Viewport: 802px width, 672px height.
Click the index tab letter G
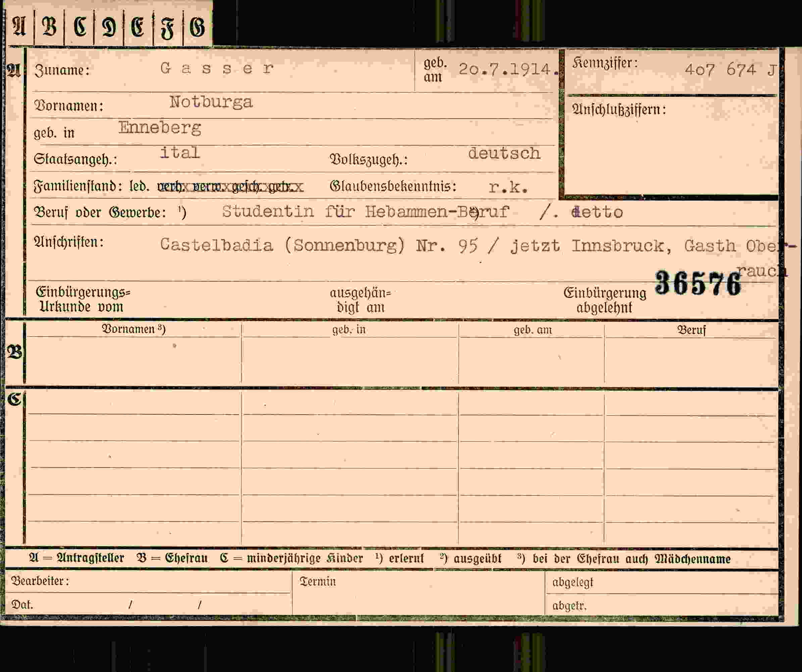coord(197,27)
